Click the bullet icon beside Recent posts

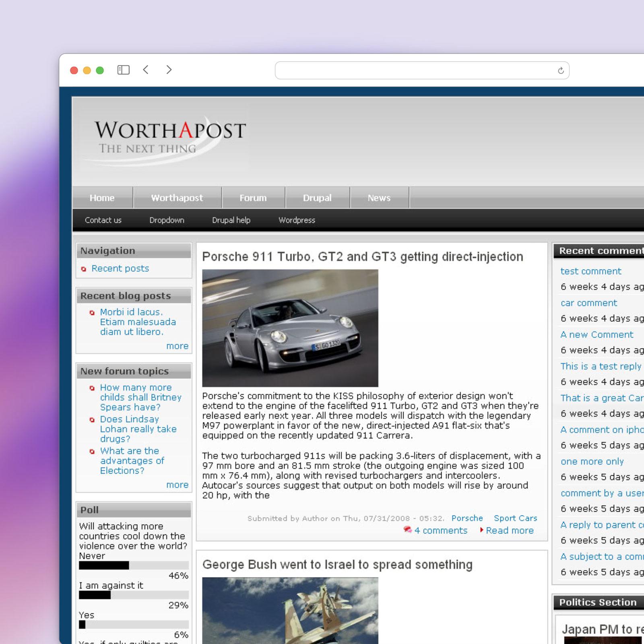tap(84, 269)
